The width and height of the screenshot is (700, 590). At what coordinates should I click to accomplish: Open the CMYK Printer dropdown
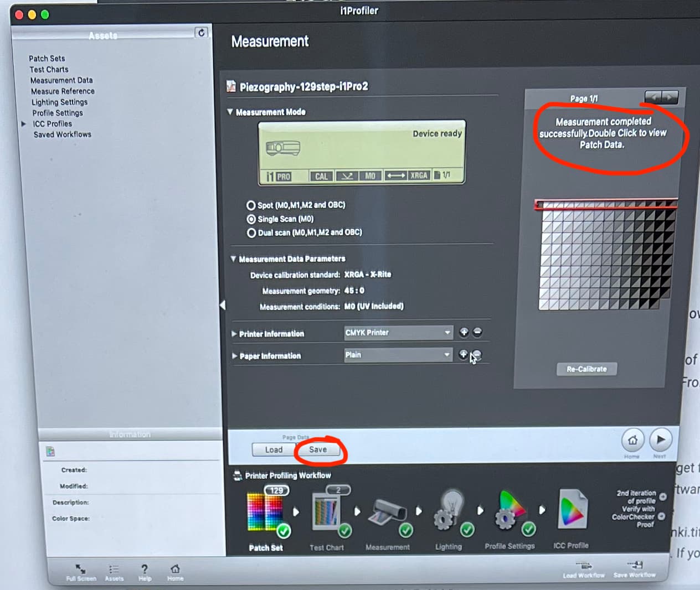398,333
